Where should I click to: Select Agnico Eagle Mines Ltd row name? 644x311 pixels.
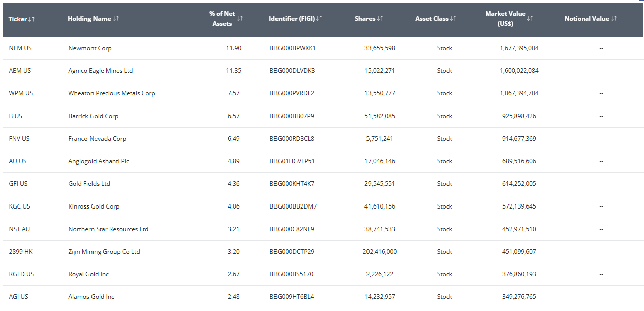click(101, 71)
